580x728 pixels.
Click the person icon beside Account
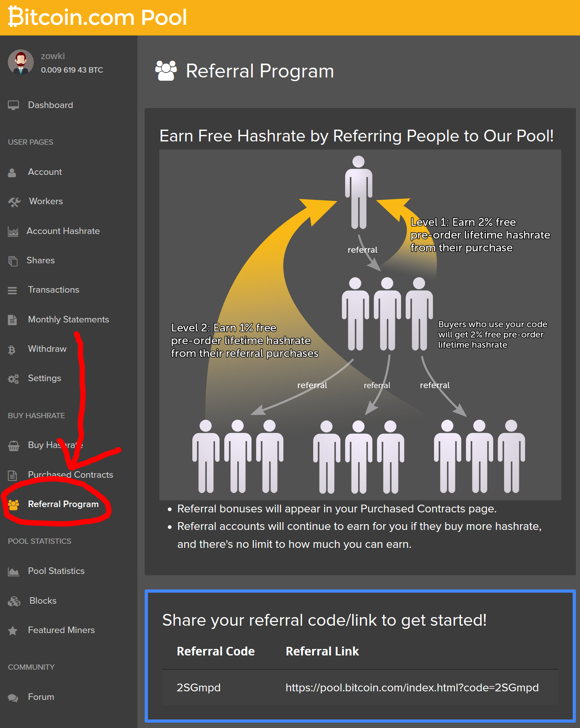pos(12,172)
